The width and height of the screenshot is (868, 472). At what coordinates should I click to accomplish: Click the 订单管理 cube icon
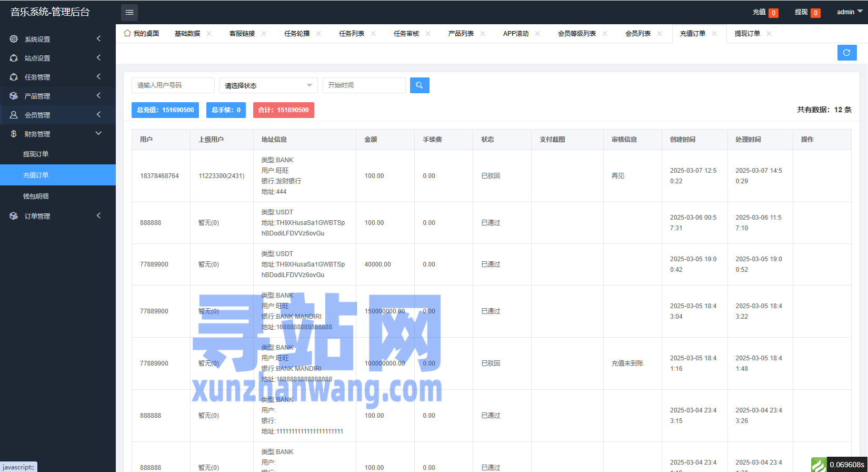tap(14, 216)
